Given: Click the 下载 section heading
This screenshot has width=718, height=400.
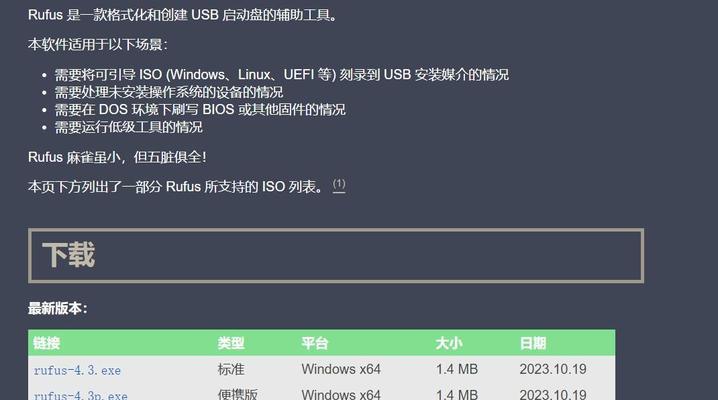Looking at the screenshot, I should 69,255.
